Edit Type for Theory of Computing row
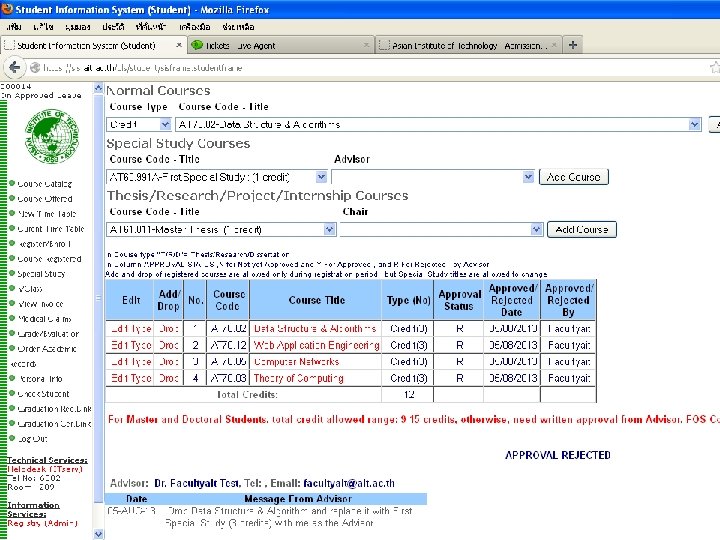Viewport: 720px width, 540px height. [131, 378]
